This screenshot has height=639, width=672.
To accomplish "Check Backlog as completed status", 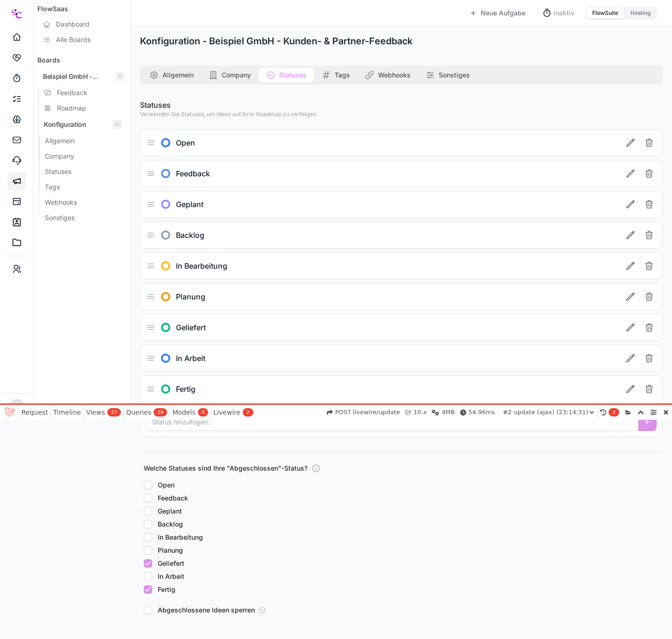I will pos(148,524).
